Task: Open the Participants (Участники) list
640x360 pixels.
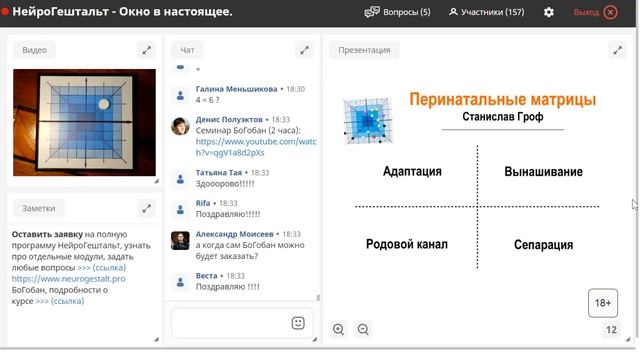Action: click(x=487, y=12)
